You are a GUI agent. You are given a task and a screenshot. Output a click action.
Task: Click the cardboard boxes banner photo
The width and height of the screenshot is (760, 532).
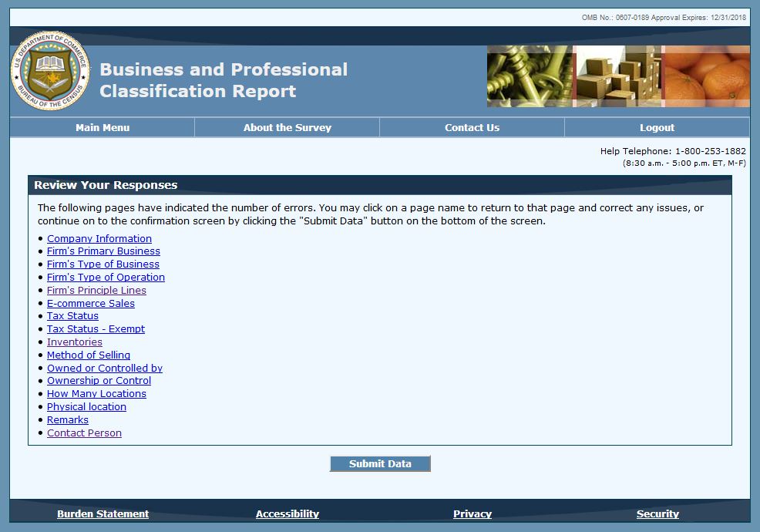pyautogui.click(x=617, y=76)
